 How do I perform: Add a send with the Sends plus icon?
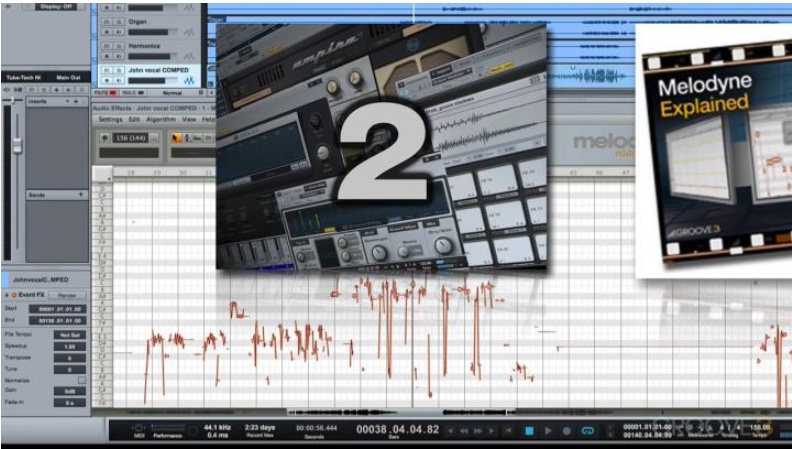[80, 194]
